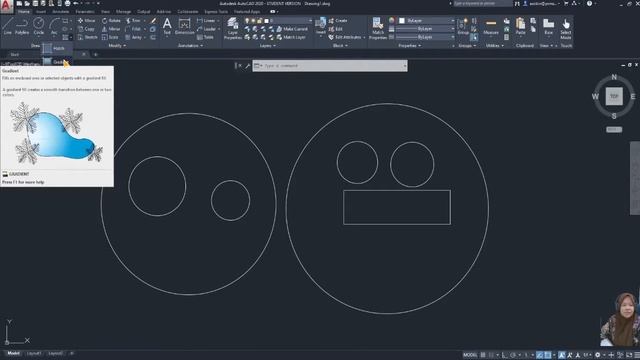Choose the Stretch command
Viewport: 640px width, 360px height.
coord(87,37)
